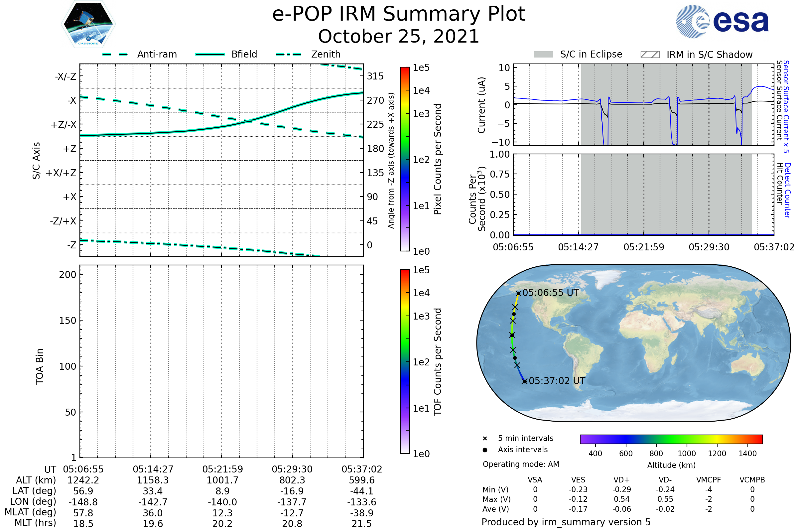The image size is (798, 532).
Task: Click the Axis intervals dot marker
Action: click(x=485, y=450)
